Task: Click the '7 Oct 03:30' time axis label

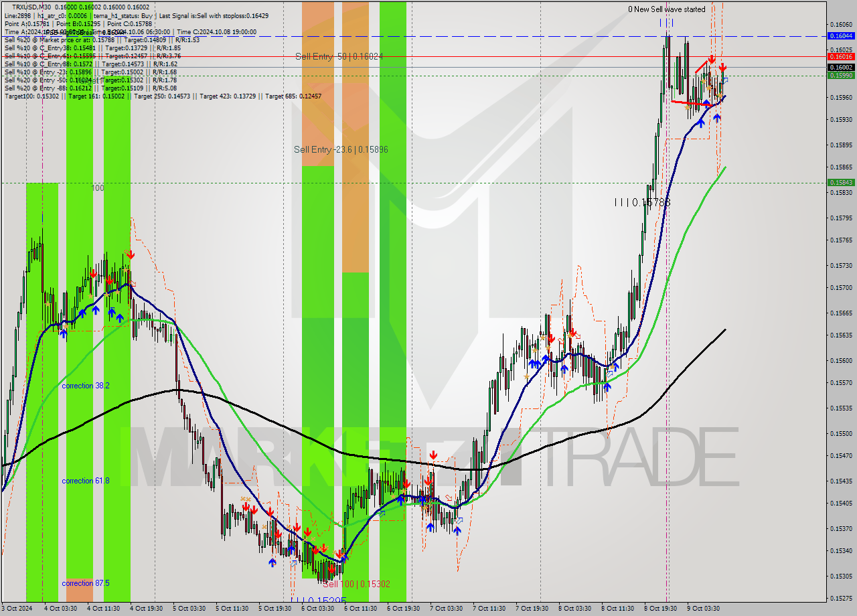Action: [x=446, y=609]
